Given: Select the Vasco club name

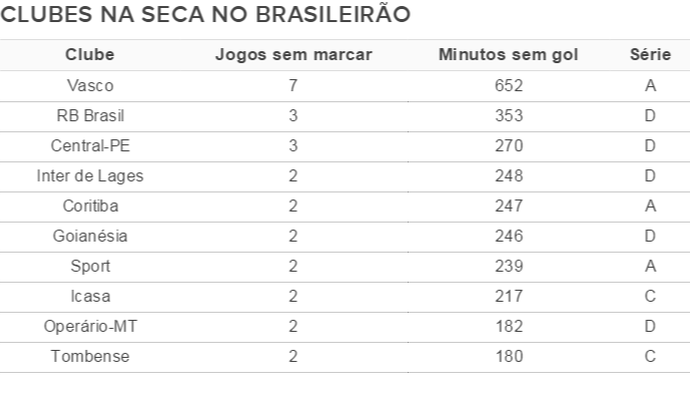Looking at the screenshot, I should [90, 86].
